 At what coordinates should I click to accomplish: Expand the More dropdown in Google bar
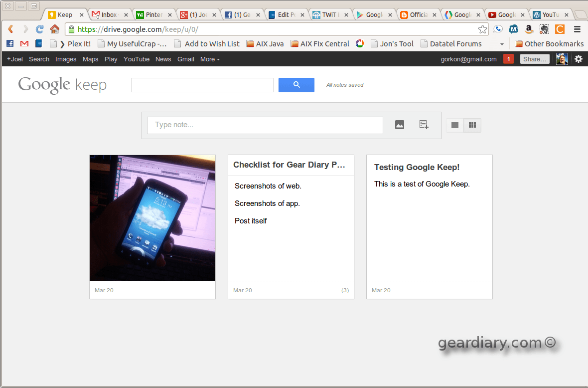click(x=210, y=59)
